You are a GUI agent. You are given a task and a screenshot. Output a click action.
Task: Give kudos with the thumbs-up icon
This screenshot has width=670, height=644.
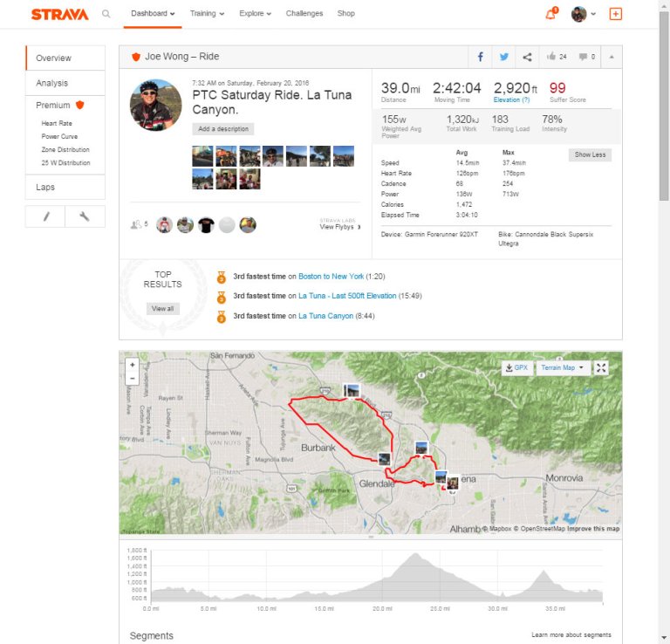click(x=552, y=57)
